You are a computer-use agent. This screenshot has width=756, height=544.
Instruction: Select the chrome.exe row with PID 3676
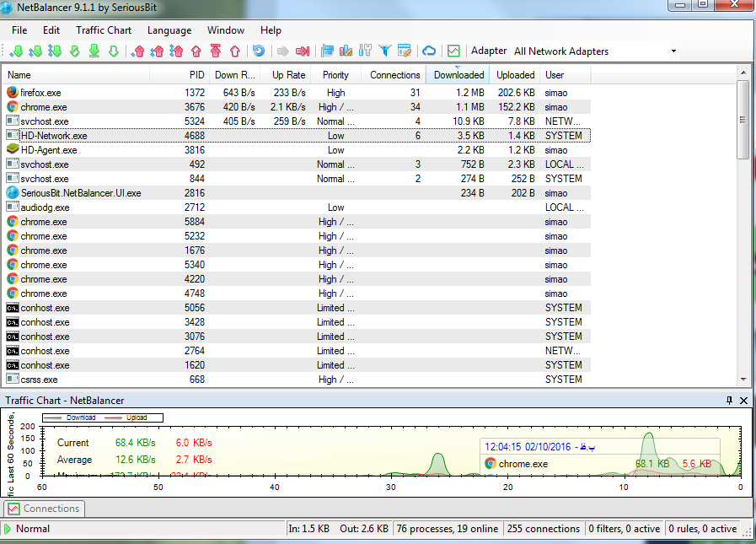(x=297, y=106)
